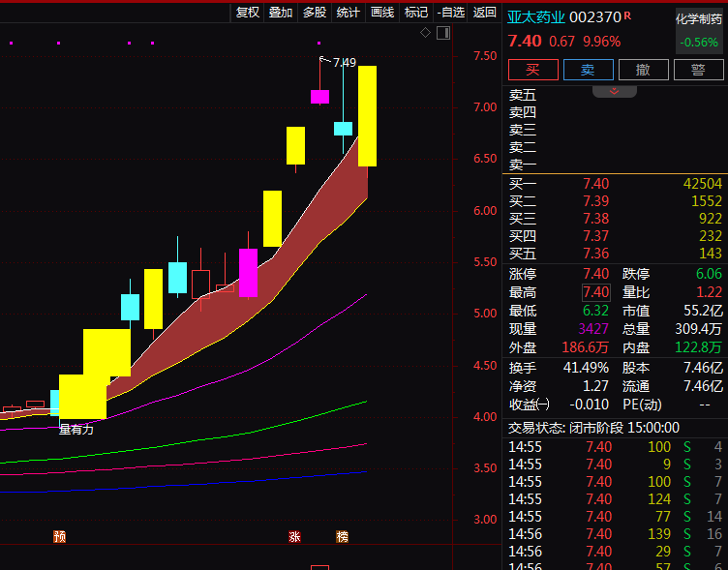Click the 量有力 chart annotation

76,430
